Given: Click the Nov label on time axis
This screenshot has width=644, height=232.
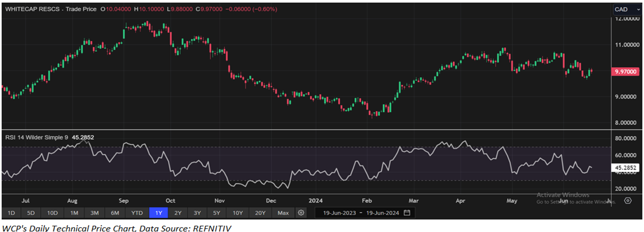Looking at the screenshot, I should click(x=220, y=201).
